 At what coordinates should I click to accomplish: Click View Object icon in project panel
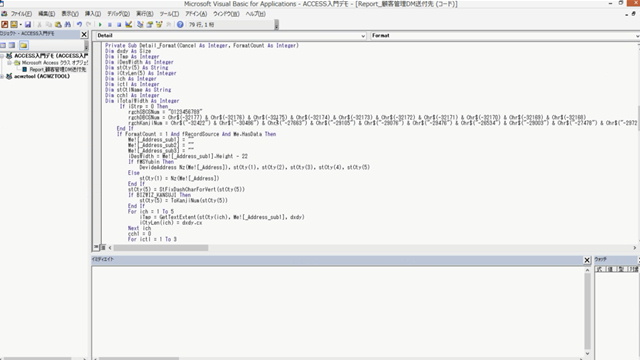[12, 45]
